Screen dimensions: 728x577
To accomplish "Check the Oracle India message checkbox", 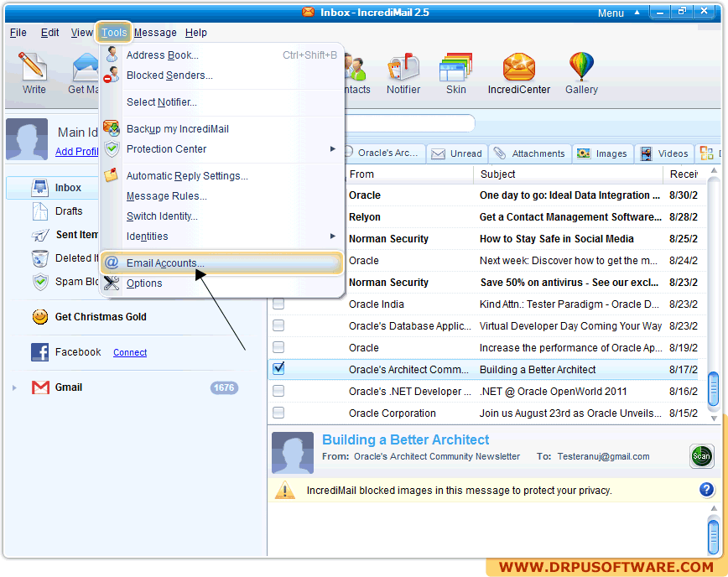I will click(278, 304).
